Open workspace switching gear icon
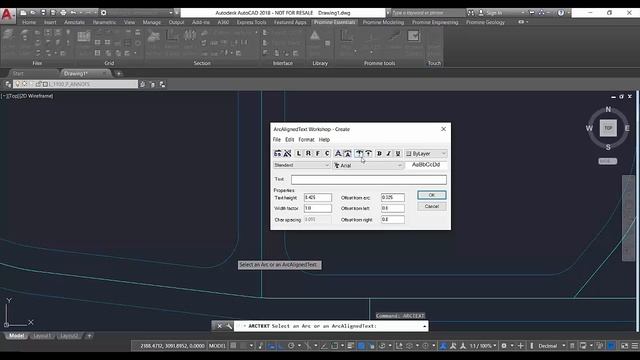This screenshot has width=640, height=360. pos(504,346)
